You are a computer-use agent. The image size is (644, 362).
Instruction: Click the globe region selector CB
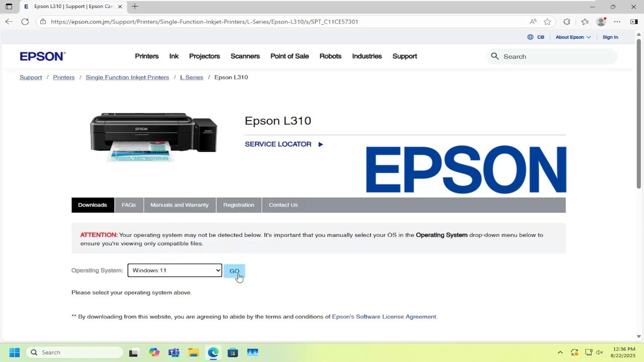pyautogui.click(x=536, y=37)
